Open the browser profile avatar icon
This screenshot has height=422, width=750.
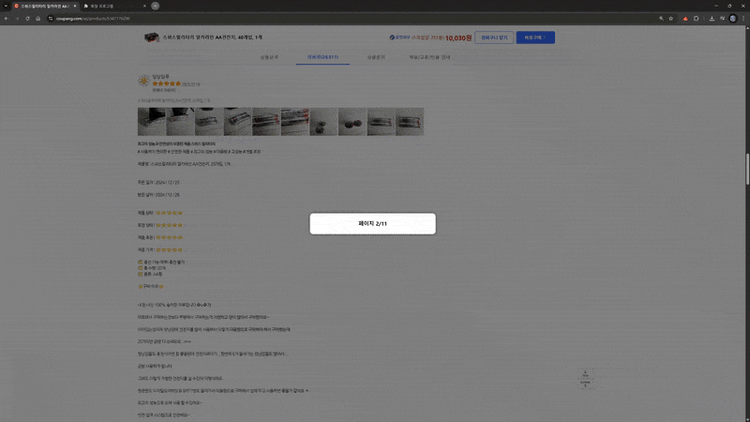[733, 19]
